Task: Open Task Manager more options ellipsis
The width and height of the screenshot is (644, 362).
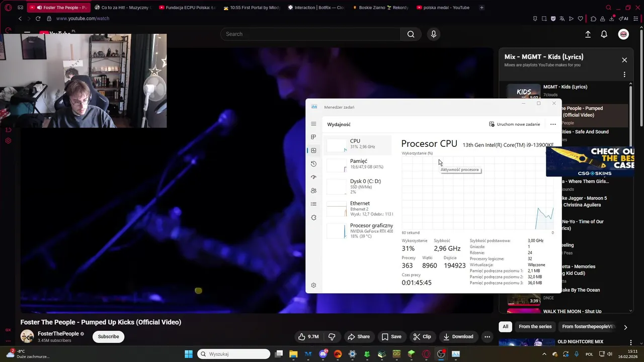Action: (x=553, y=124)
